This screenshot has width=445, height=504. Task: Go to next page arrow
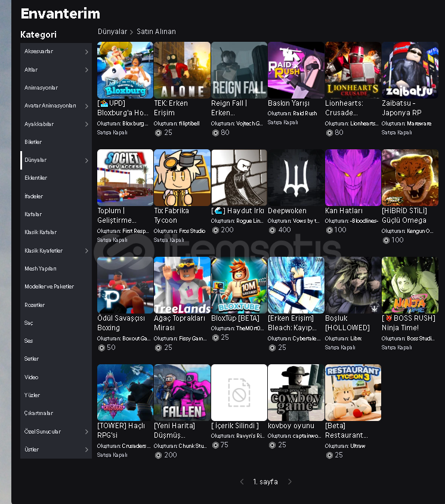tap(289, 481)
